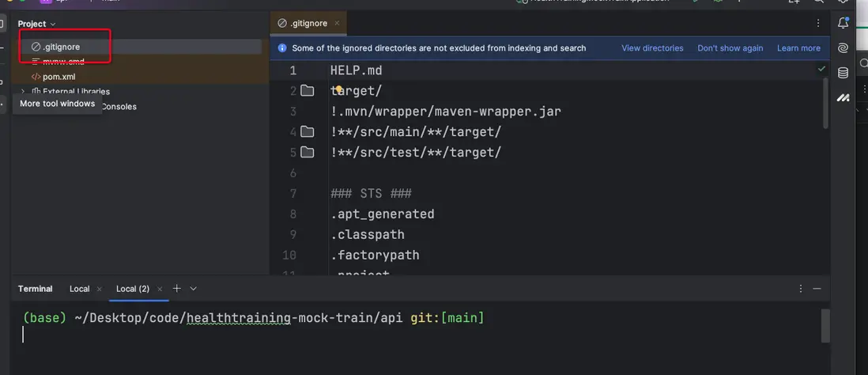Close the Local (2) terminal tab
Image resolution: width=868 pixels, height=375 pixels.
(x=160, y=289)
